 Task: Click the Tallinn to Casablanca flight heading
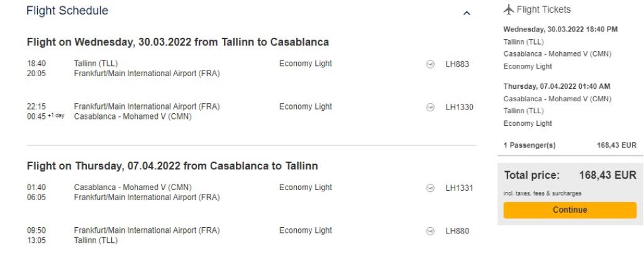177,42
